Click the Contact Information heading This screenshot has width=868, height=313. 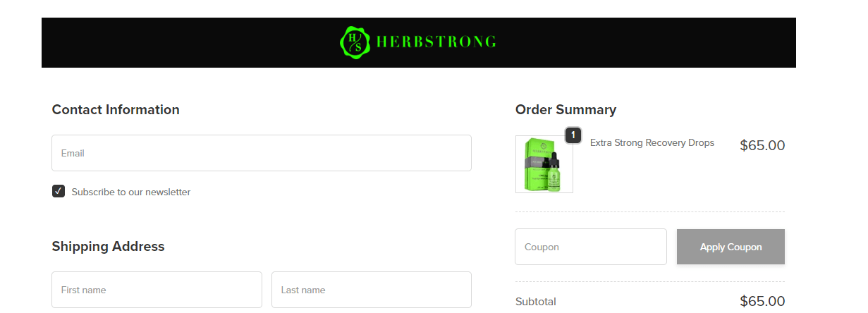(116, 109)
